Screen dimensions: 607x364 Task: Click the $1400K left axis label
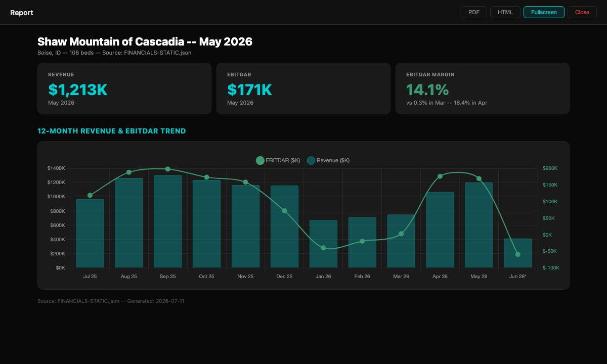coord(56,168)
